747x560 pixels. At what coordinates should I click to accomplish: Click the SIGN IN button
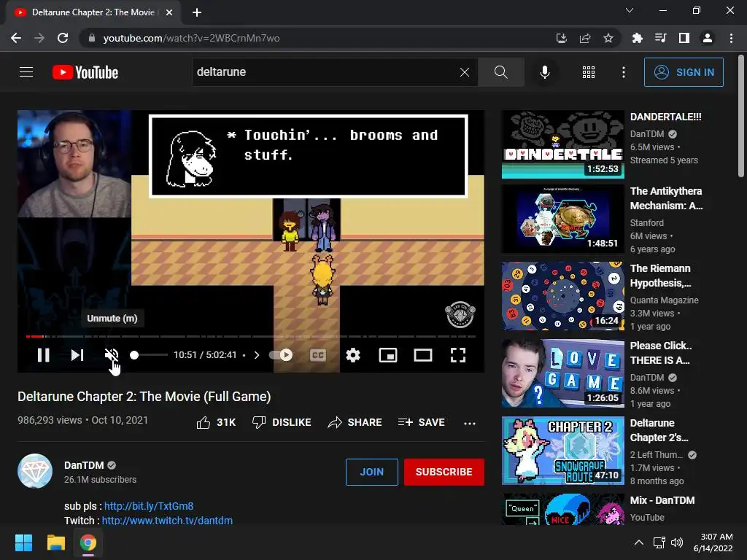click(684, 72)
